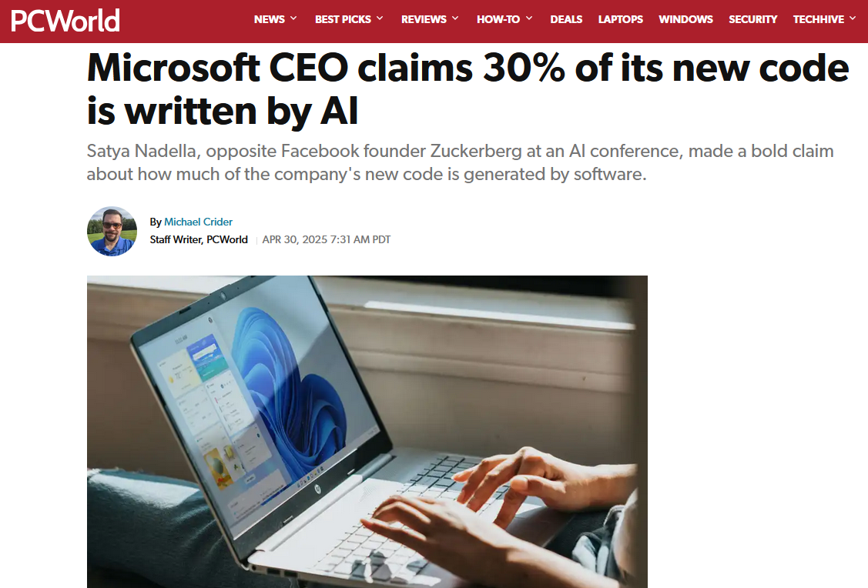Open Michael Crider's author page link
Image resolution: width=868 pixels, height=588 pixels.
coord(198,222)
